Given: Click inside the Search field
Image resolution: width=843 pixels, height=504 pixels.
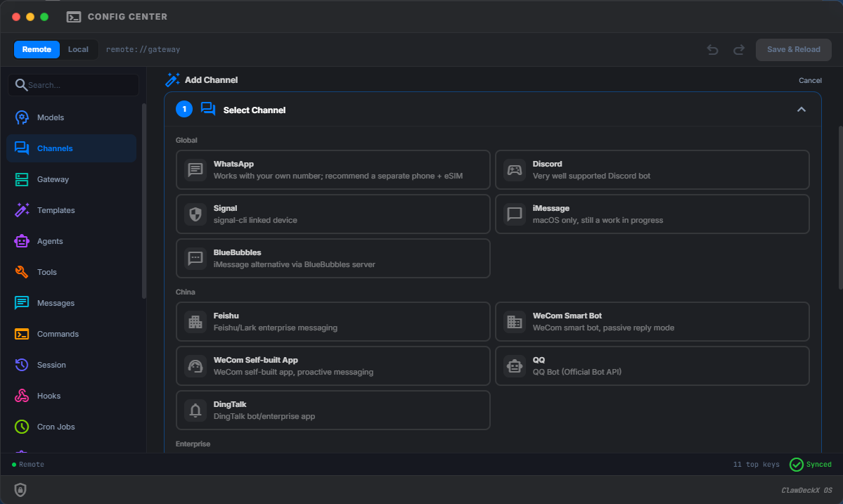Looking at the screenshot, I should pos(73,84).
